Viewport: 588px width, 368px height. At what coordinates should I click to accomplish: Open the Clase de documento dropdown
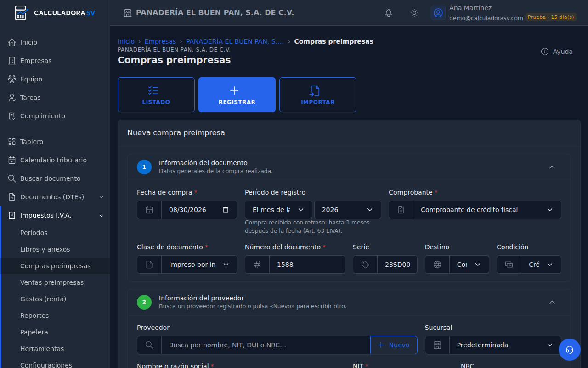199,264
